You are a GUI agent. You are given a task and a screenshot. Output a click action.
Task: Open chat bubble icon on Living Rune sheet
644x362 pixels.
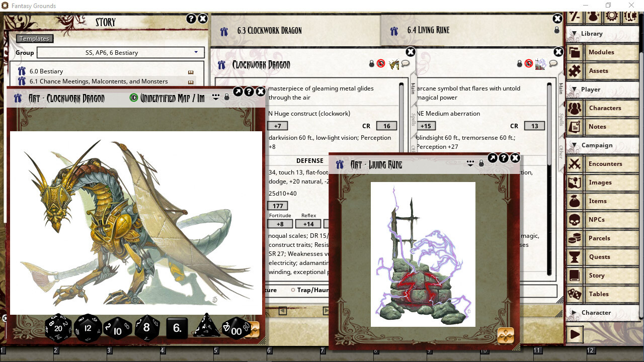552,63
